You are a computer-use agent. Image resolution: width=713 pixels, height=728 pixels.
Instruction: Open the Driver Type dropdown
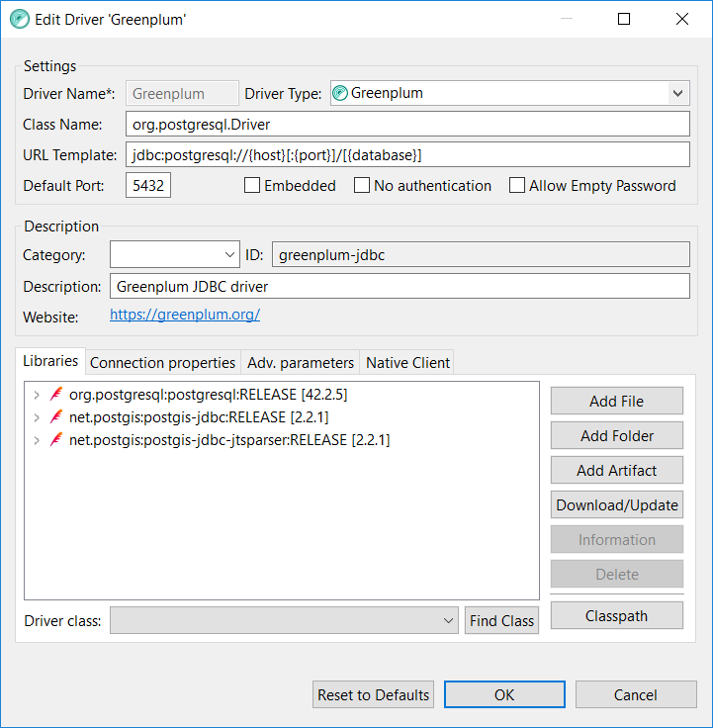[677, 93]
